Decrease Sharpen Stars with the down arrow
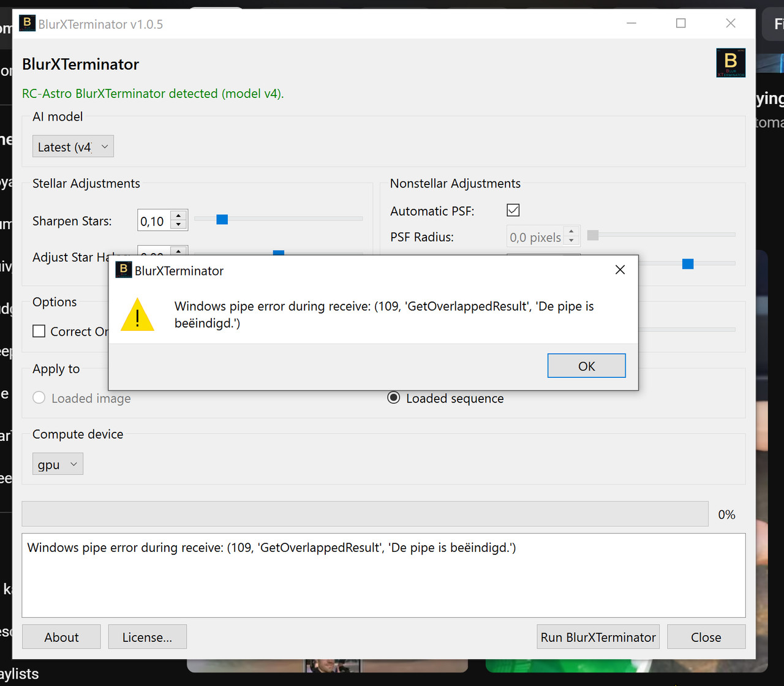The width and height of the screenshot is (784, 686). point(179,225)
